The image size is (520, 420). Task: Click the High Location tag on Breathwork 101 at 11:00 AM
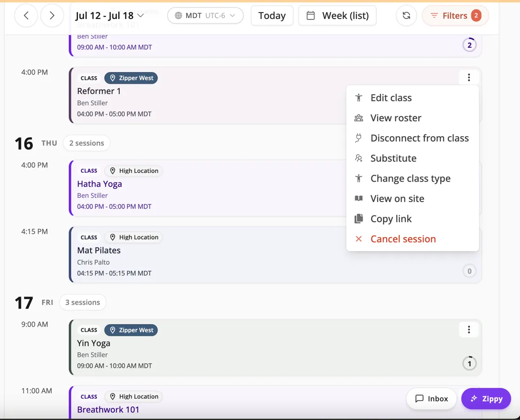pos(134,396)
